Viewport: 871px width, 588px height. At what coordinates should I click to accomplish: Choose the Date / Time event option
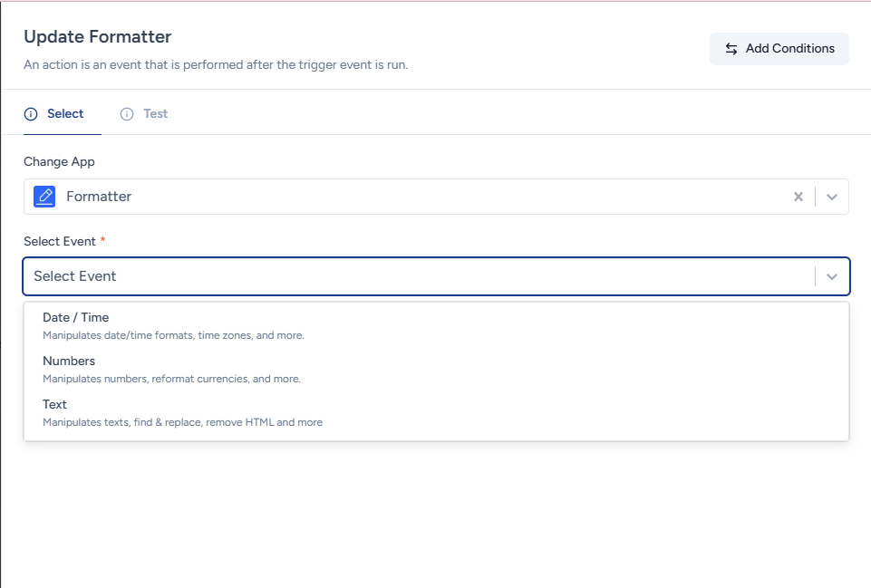click(x=75, y=318)
